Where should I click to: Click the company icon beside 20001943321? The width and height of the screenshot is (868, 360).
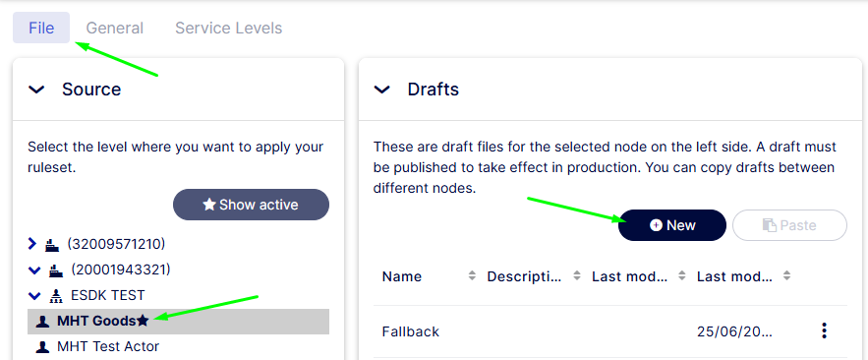56,270
